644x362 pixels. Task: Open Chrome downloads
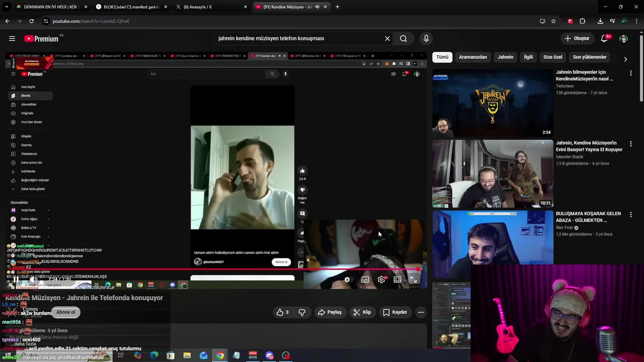tap(600, 21)
